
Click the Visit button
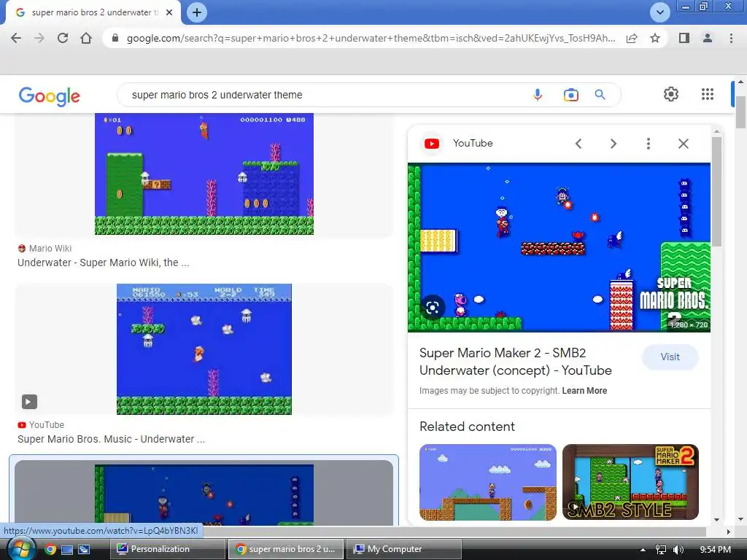pyautogui.click(x=670, y=357)
